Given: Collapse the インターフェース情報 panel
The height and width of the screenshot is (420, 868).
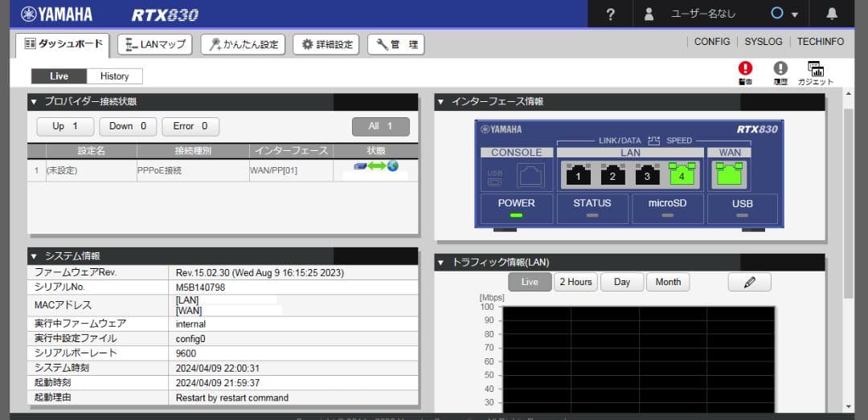Looking at the screenshot, I should click(440, 102).
